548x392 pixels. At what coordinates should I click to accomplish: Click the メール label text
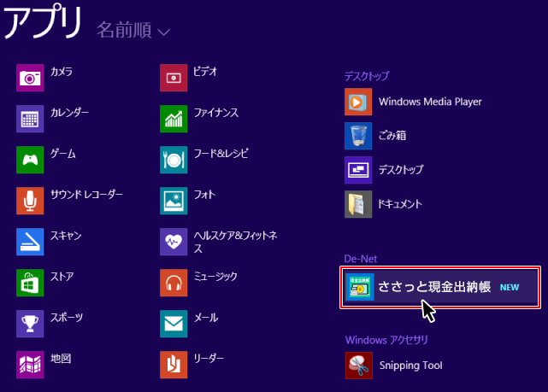pyautogui.click(x=206, y=318)
